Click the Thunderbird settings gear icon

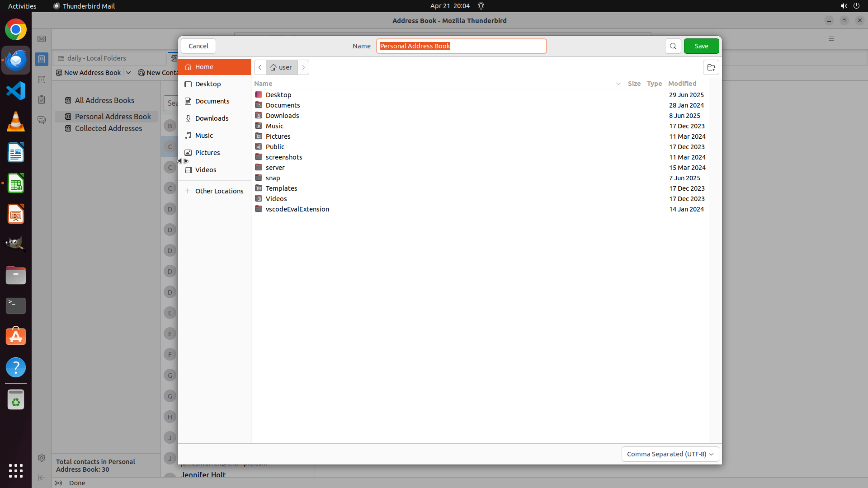pos(42,458)
